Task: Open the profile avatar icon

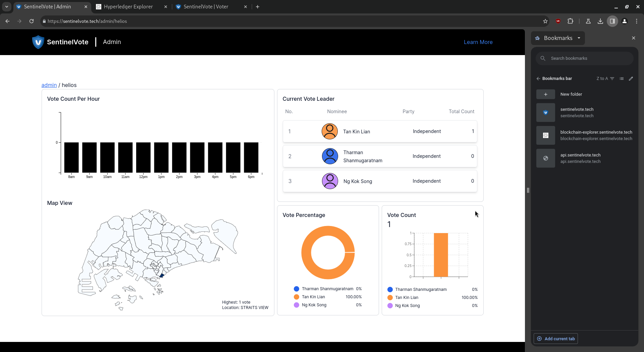Action: pyautogui.click(x=625, y=21)
